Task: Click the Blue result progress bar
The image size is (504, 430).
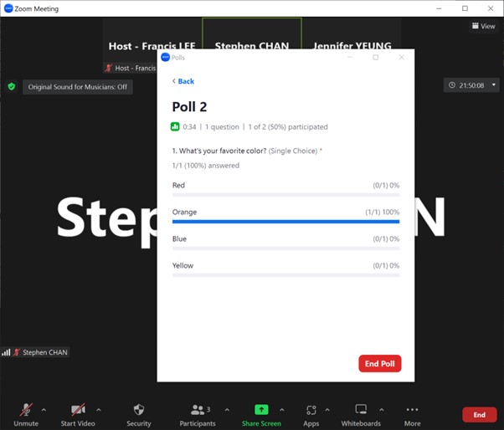Action: (285, 248)
